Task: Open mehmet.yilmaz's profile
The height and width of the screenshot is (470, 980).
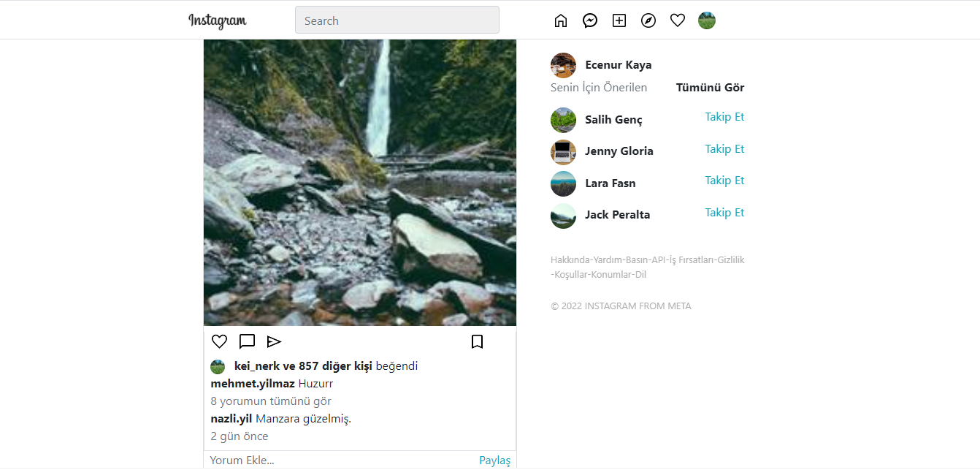Action: click(x=252, y=383)
